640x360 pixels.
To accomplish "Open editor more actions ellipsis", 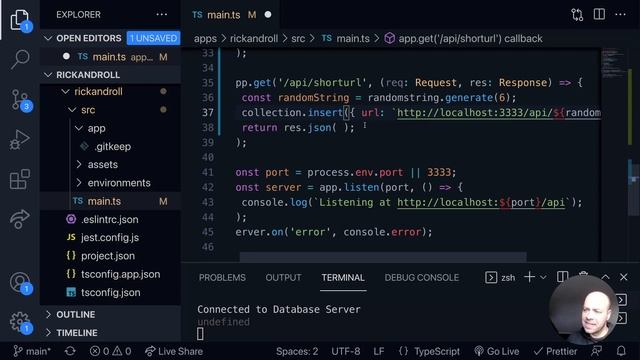I will 620,15.
